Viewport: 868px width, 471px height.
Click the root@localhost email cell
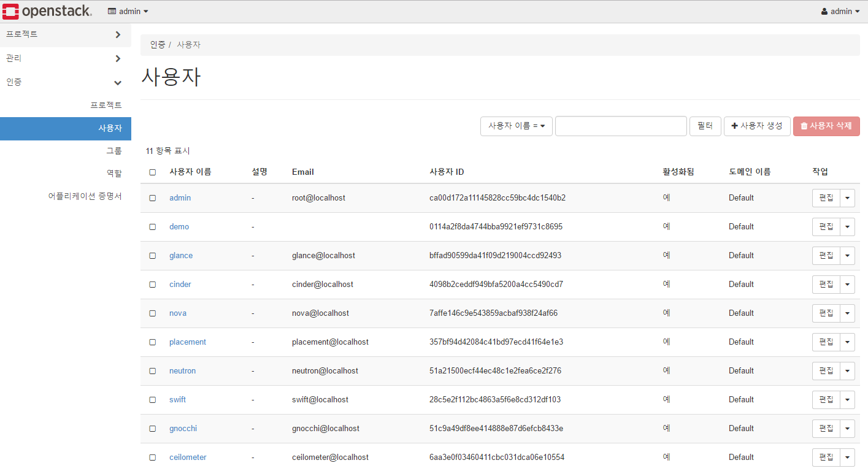point(318,198)
